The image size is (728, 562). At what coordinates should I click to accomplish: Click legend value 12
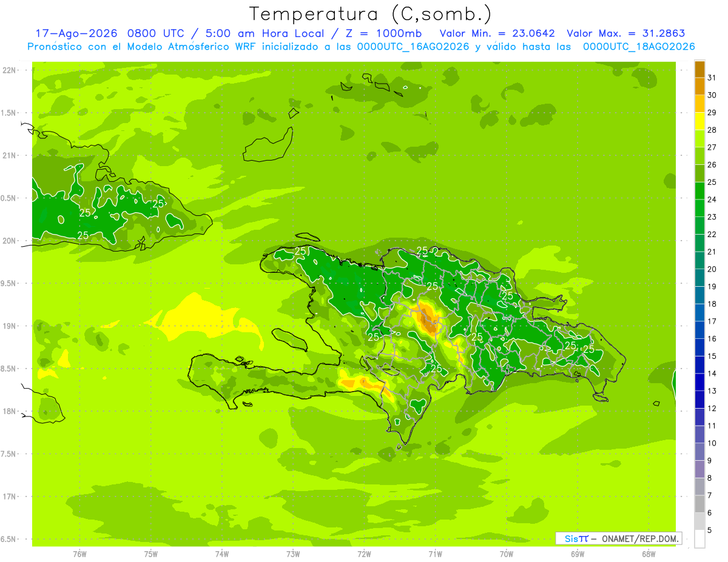tap(712, 409)
